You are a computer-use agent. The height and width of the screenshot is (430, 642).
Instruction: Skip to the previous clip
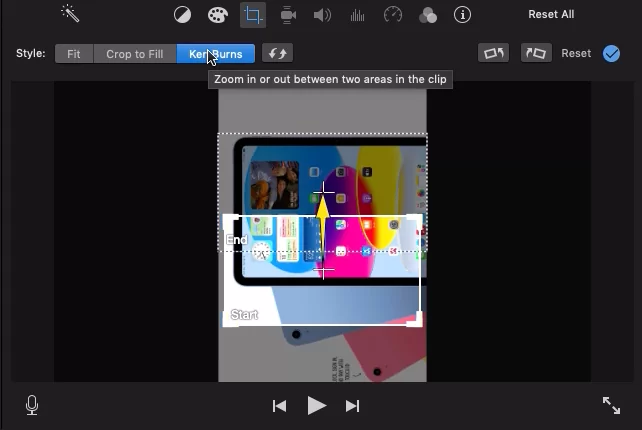[x=279, y=406]
